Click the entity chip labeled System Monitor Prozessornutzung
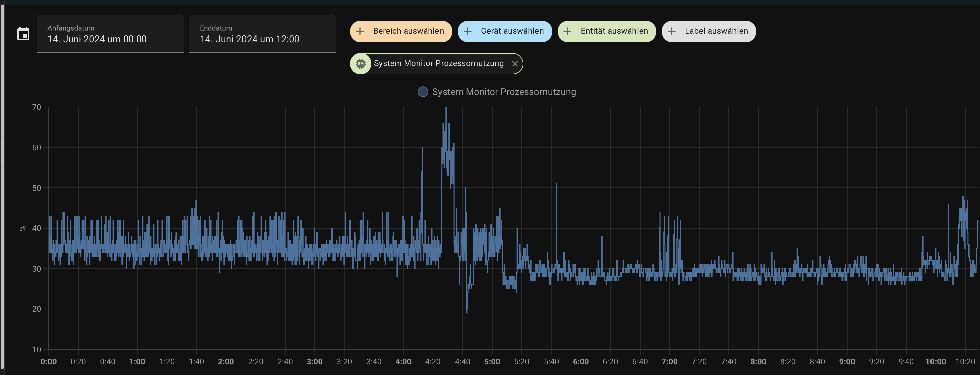The height and width of the screenshot is (375, 980). 437,63
